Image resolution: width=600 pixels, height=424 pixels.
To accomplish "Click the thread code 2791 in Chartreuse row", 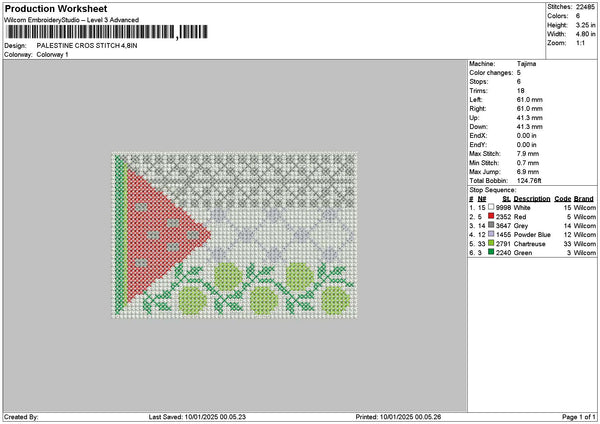I will tap(503, 244).
